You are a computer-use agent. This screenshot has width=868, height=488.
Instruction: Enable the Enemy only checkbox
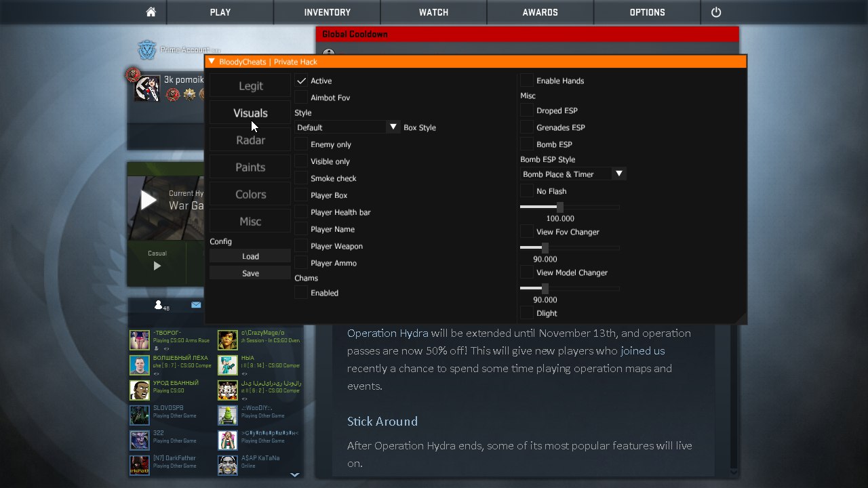[x=301, y=144]
